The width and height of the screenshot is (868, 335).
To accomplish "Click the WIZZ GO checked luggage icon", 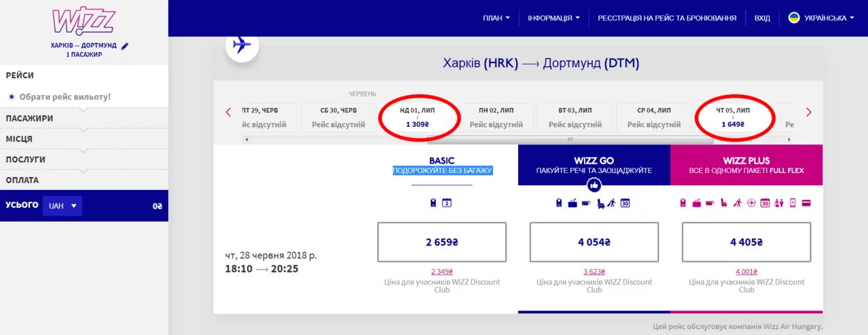I will pos(572,202).
